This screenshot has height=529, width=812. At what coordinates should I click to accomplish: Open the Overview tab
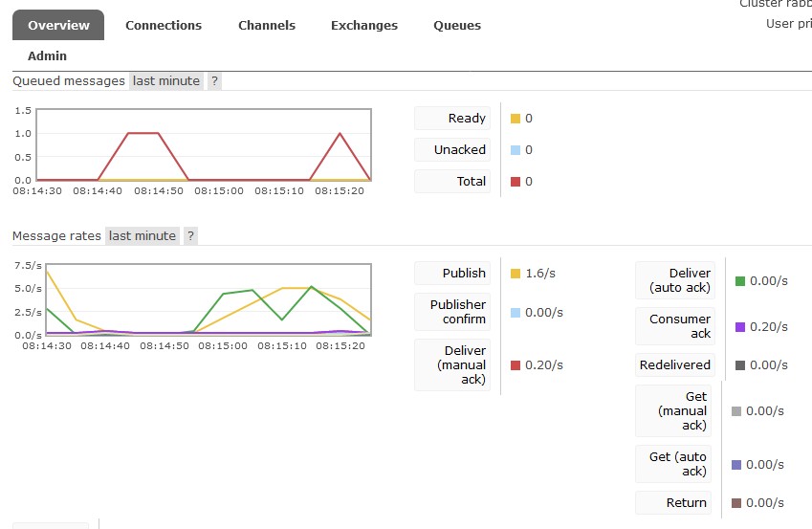[58, 25]
